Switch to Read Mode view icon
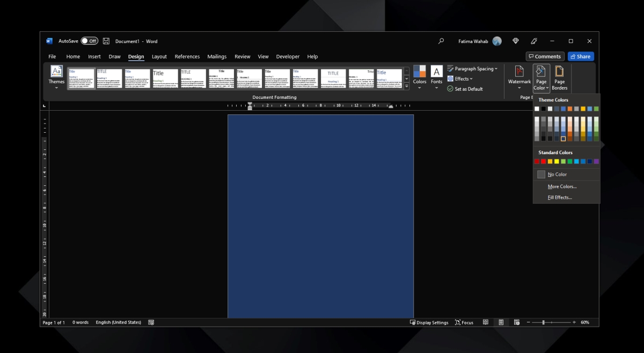 tap(486, 322)
